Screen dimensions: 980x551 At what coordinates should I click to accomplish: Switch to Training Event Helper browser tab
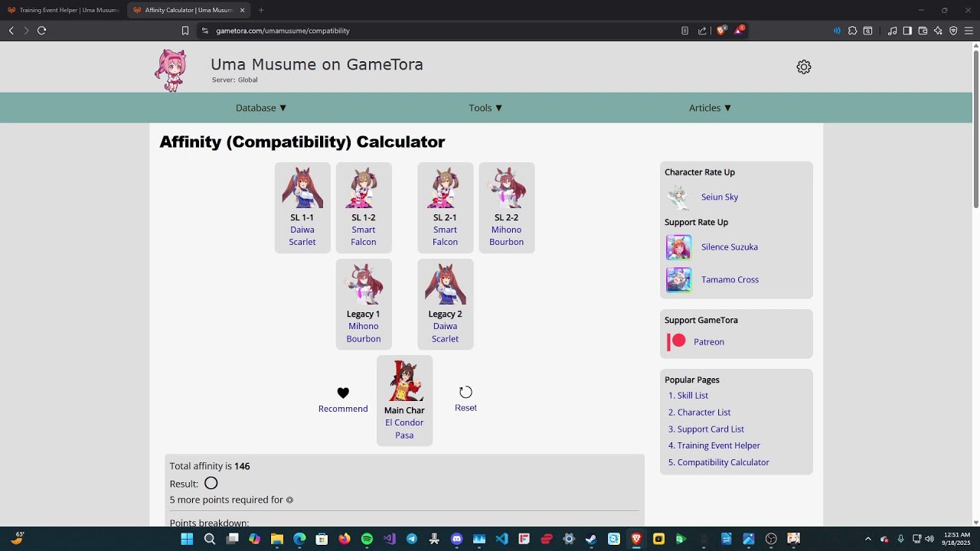(63, 10)
